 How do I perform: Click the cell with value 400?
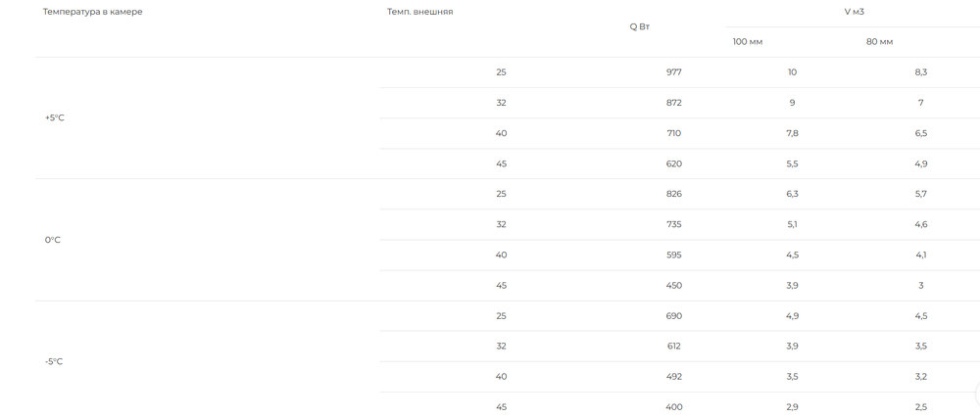click(674, 407)
